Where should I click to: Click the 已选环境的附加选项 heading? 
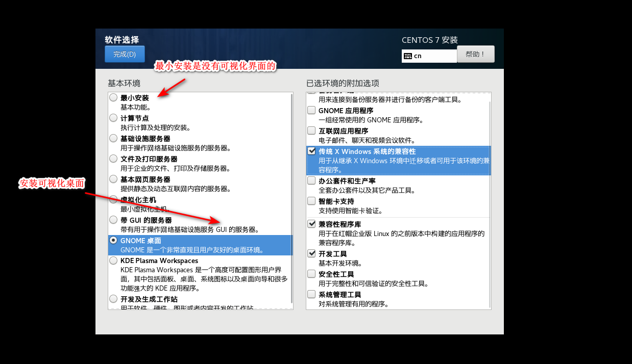pyautogui.click(x=343, y=83)
